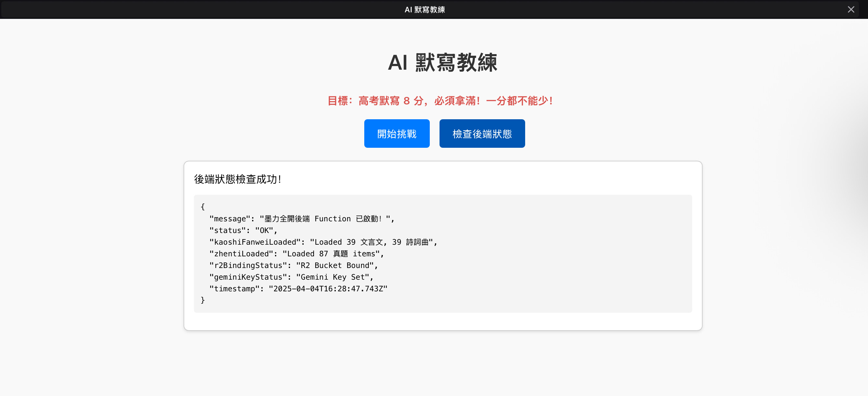The image size is (868, 396).
Task: Click the large AI 默寫教練 heading
Action: point(442,63)
